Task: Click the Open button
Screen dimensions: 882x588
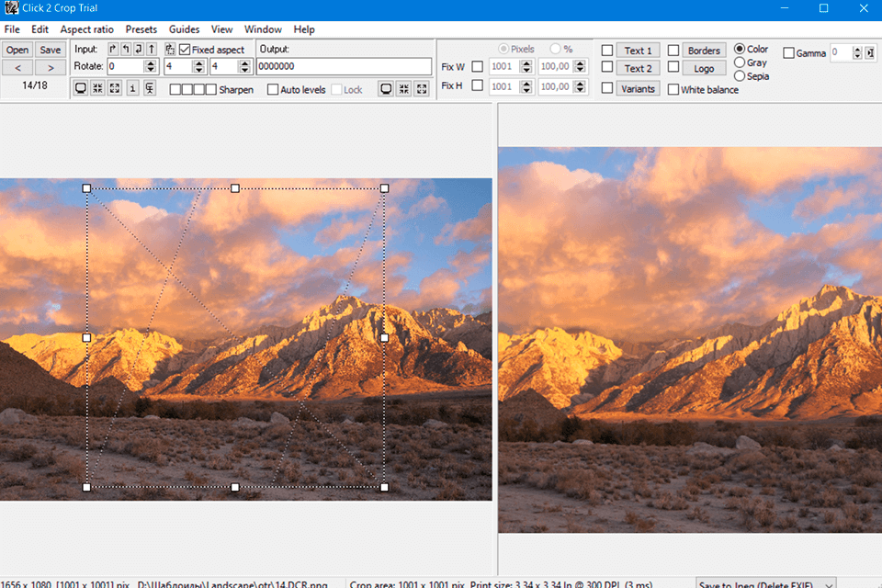Action: pyautogui.click(x=17, y=50)
